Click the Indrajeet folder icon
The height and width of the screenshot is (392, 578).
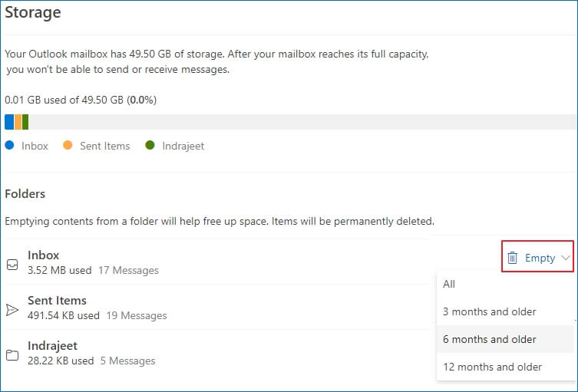[12, 355]
